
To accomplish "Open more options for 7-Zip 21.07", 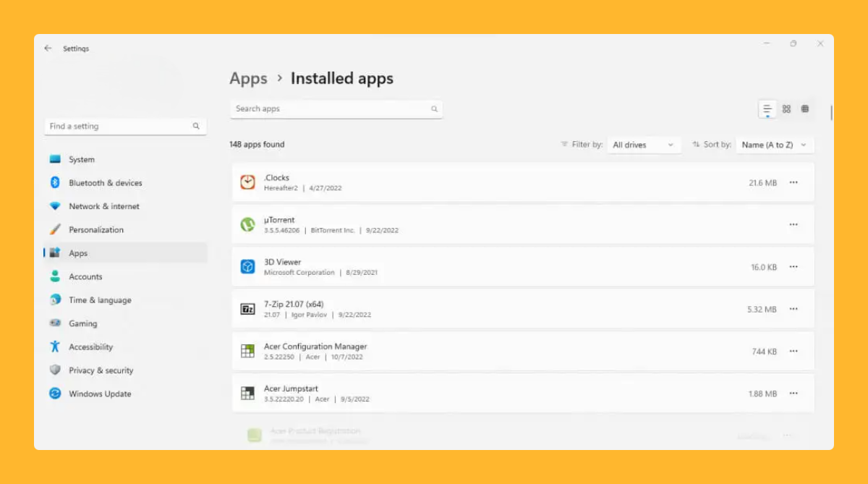I will point(793,309).
